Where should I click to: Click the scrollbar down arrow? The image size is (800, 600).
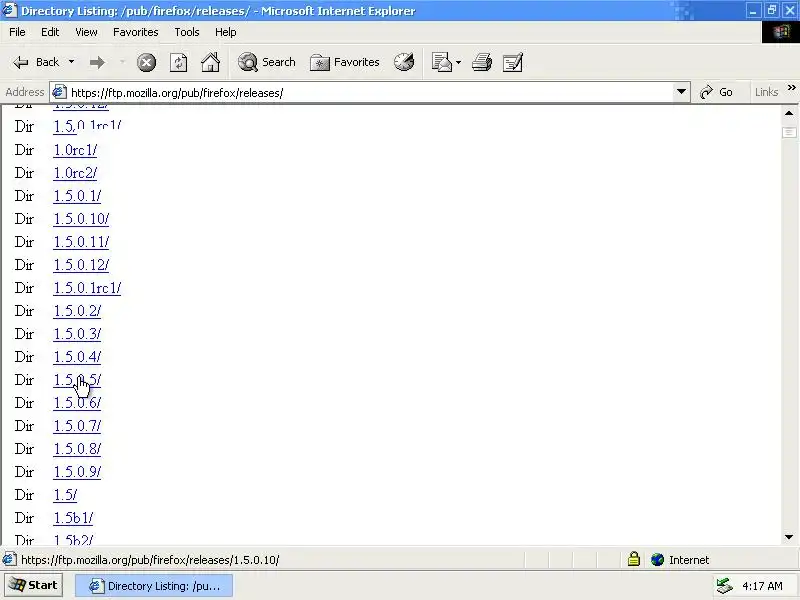click(789, 537)
